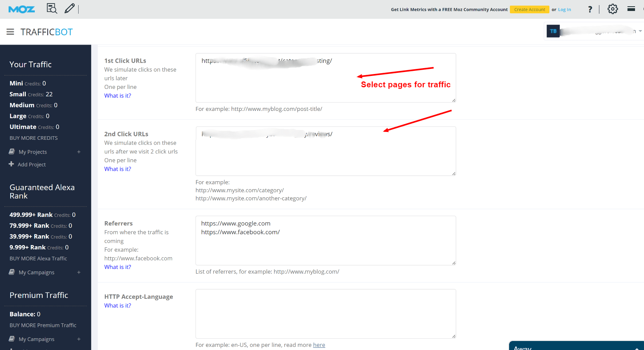Click 499.999+ Rank credits row

[43, 215]
